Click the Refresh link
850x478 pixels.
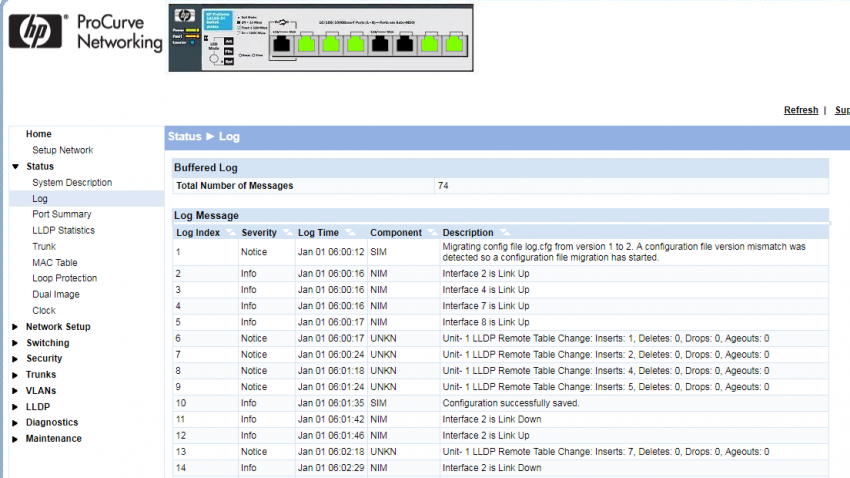click(800, 110)
